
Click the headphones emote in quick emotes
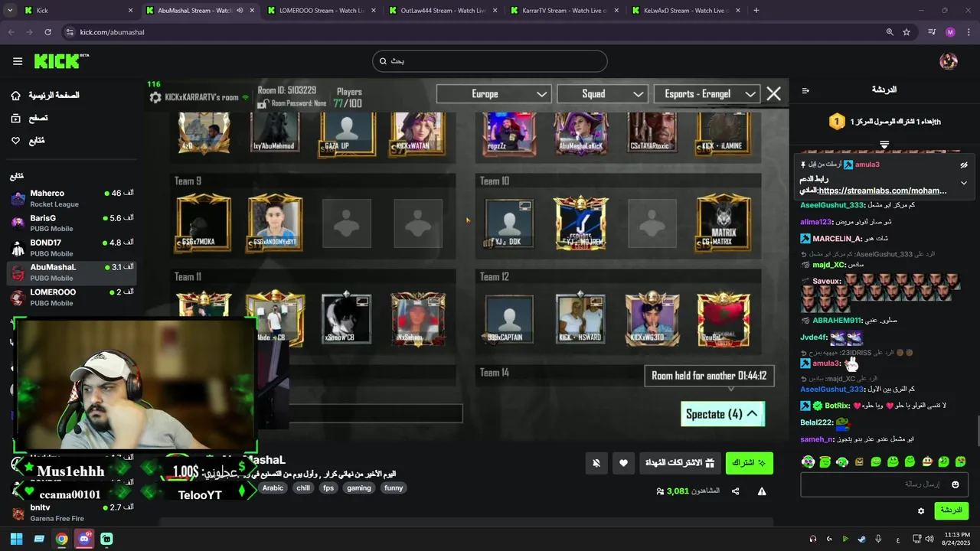point(808,461)
